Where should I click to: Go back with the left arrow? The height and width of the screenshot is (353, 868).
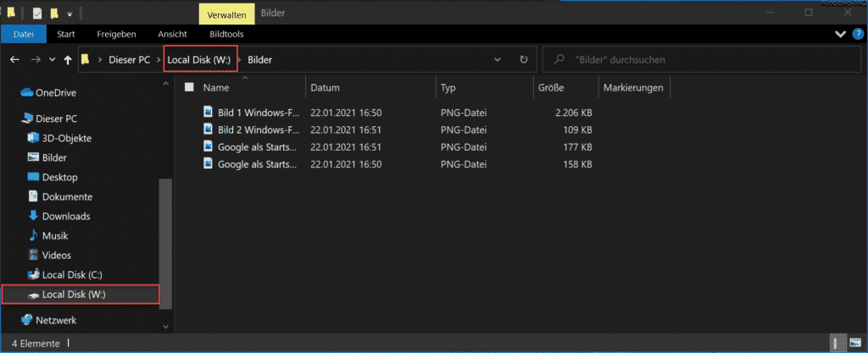coord(15,59)
